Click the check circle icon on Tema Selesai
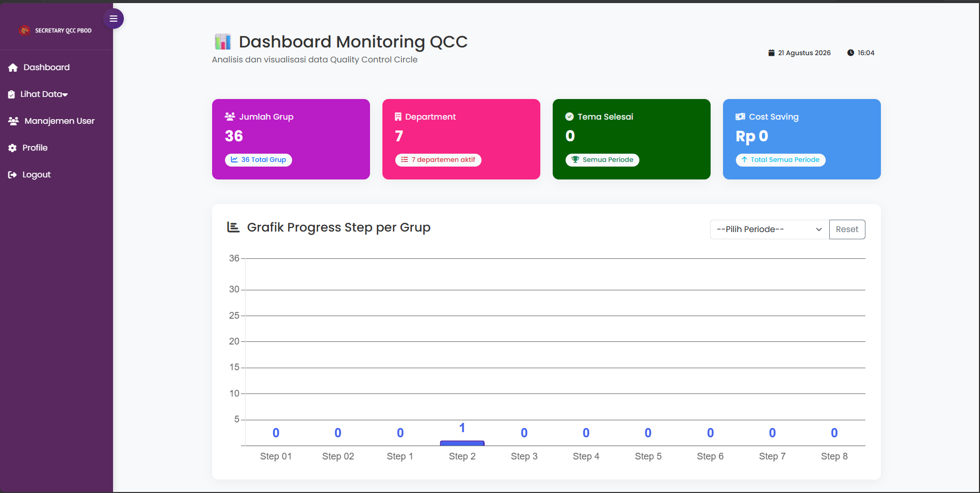The height and width of the screenshot is (493, 980). coord(569,117)
